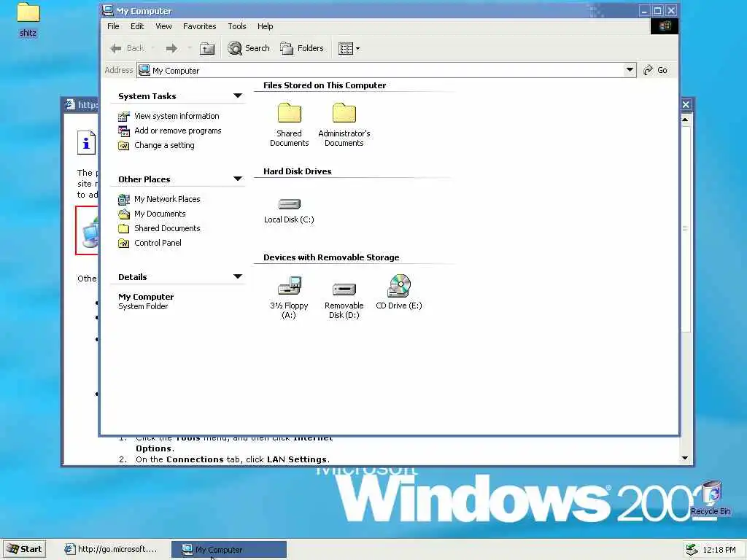Image resolution: width=747 pixels, height=560 pixels.
Task: Open My Network Places link
Action: tap(167, 199)
